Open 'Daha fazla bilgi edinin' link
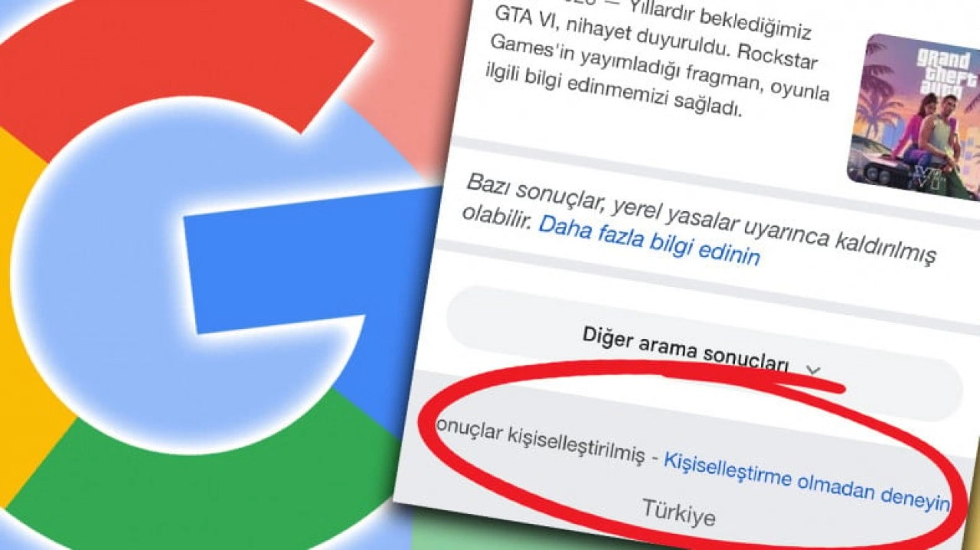Screen dimensions: 980x550 coord(649,241)
